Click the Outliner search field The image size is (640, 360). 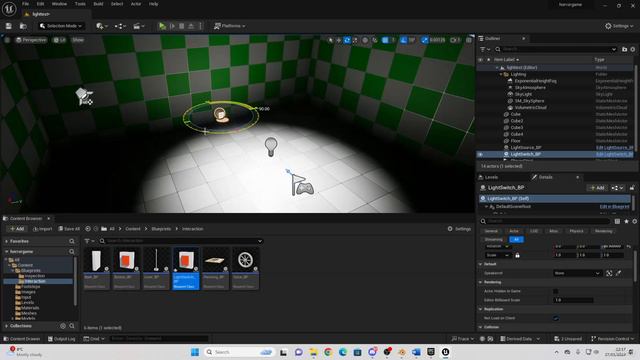pyautogui.click(x=556, y=49)
